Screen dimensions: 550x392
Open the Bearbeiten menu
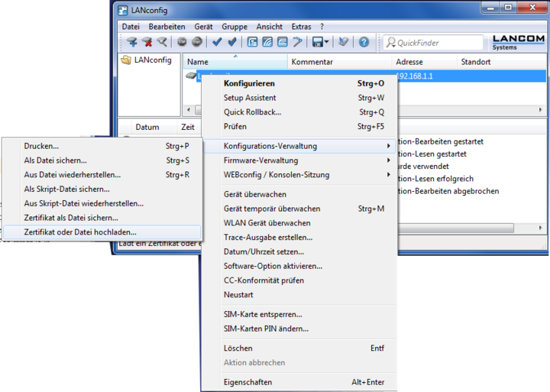point(167,27)
